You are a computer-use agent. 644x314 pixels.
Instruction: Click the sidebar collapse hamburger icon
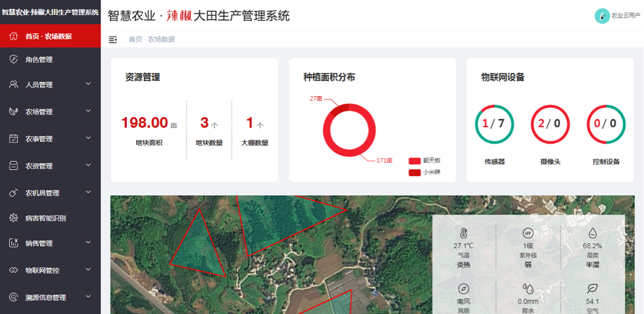tap(113, 39)
